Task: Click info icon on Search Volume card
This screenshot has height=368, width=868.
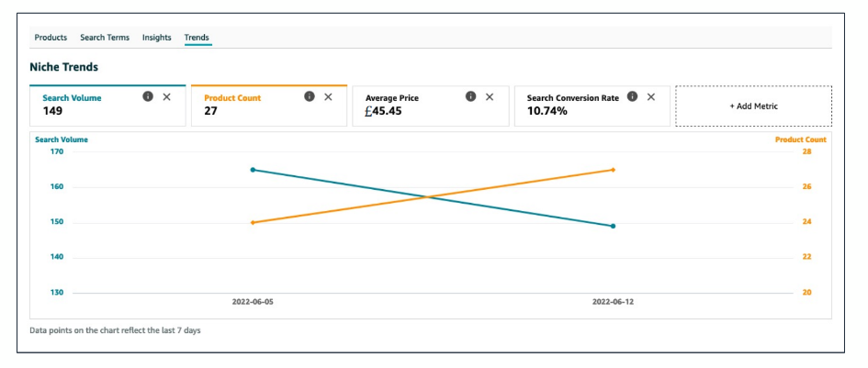Action: 148,96
